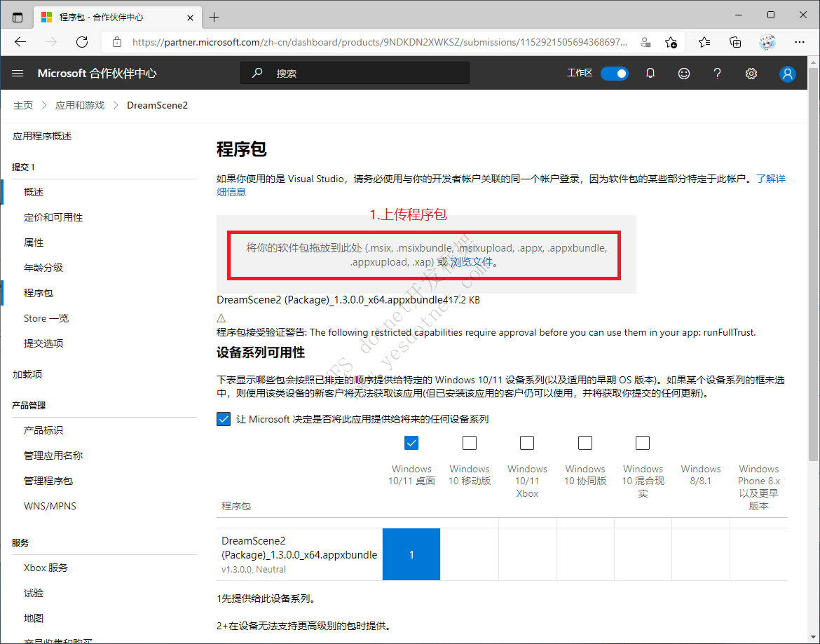Go to 概述 in submission menu
The height and width of the screenshot is (644, 820).
pos(34,192)
